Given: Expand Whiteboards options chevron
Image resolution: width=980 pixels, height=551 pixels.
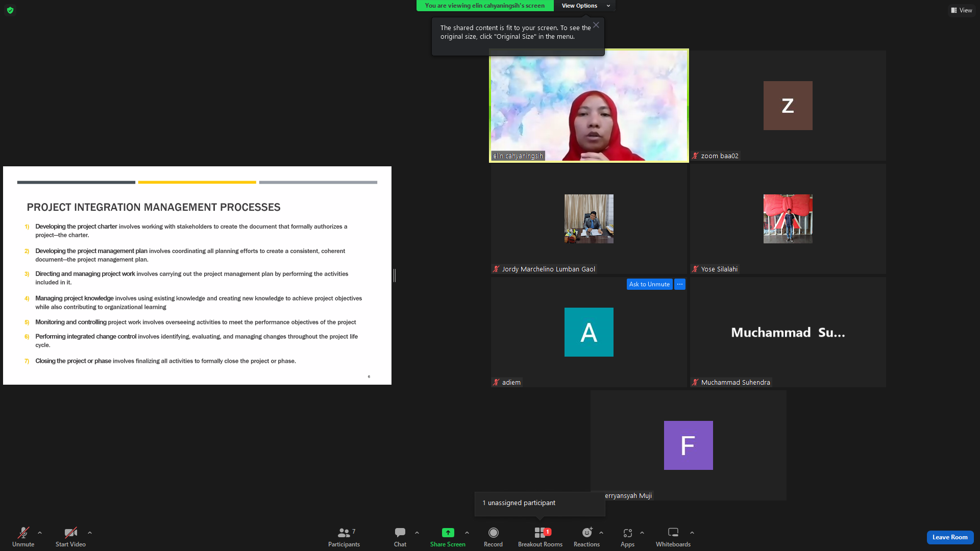Looking at the screenshot, I should point(692,533).
